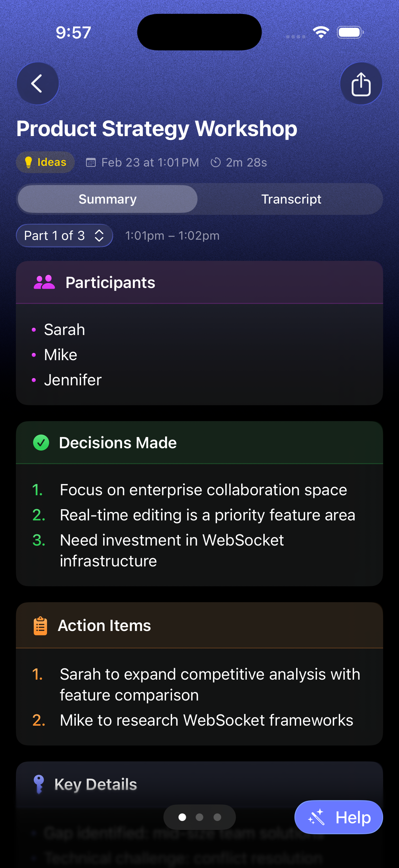The width and height of the screenshot is (399, 868).
Task: Jump to the third page dot
Action: 217,817
